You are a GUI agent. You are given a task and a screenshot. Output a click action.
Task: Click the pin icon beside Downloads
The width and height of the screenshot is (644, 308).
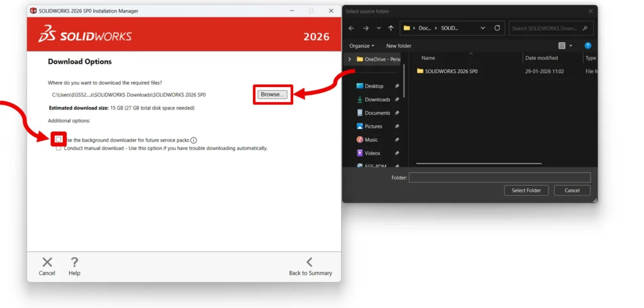click(397, 100)
